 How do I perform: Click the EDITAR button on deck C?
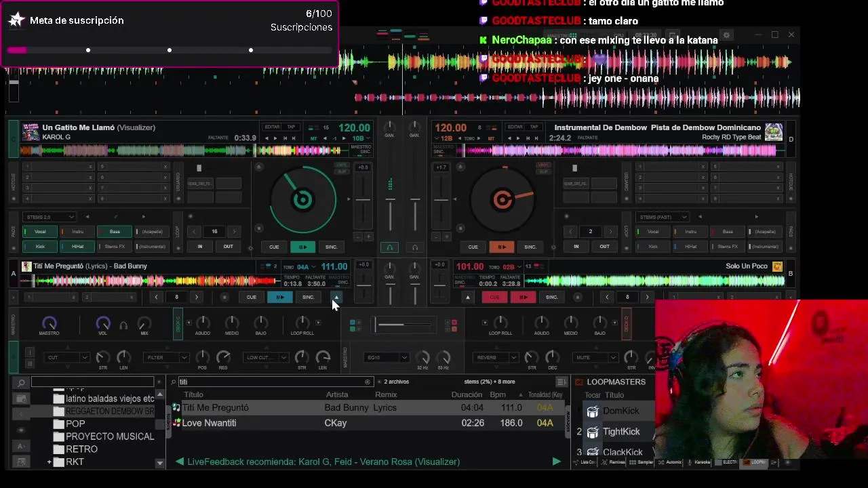pyautogui.click(x=272, y=127)
